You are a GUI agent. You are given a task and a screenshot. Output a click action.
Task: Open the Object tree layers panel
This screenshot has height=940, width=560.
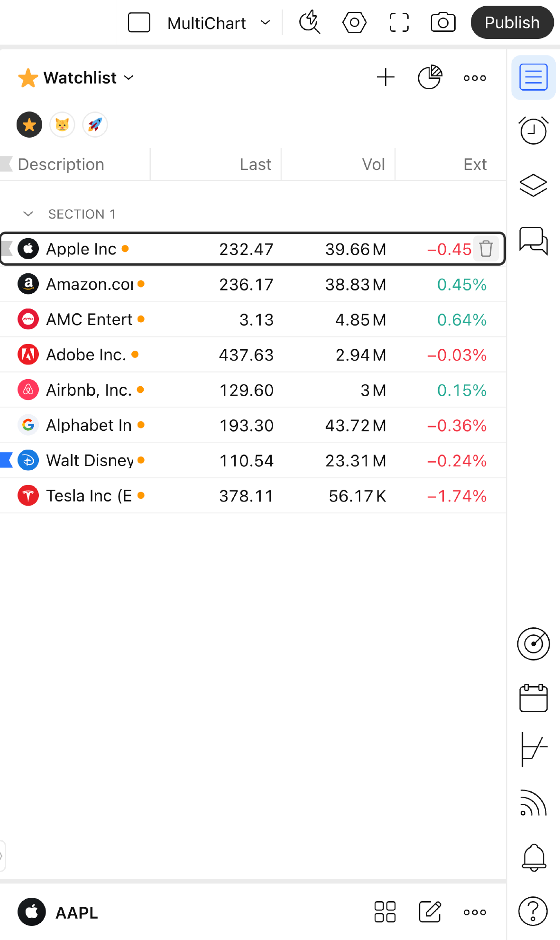(x=533, y=185)
